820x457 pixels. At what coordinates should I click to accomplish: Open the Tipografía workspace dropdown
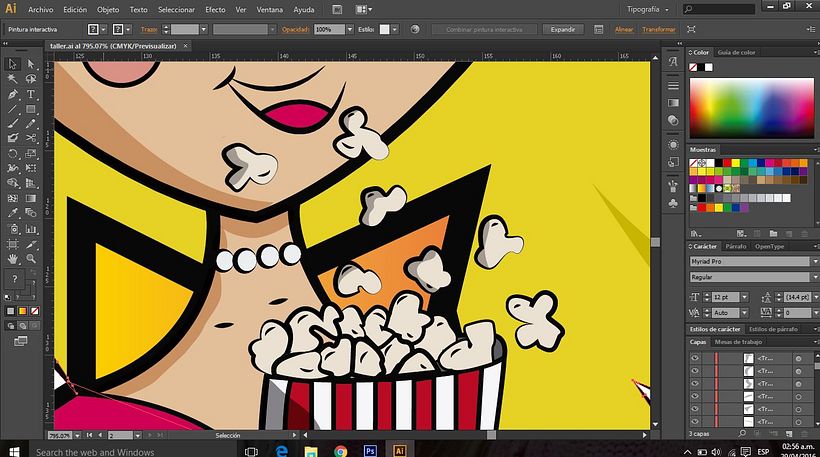point(648,9)
